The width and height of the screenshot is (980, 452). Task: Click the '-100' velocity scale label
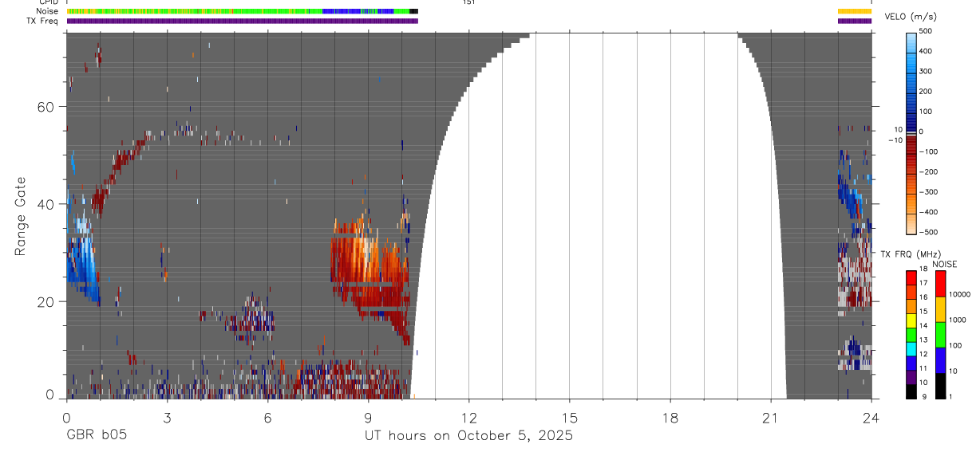928,151
